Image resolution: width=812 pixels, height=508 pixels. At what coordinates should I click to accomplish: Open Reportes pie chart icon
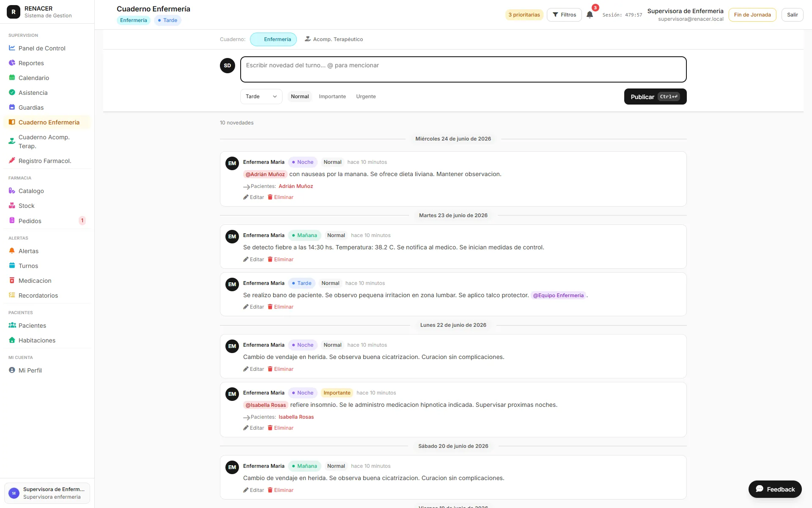tap(12, 63)
